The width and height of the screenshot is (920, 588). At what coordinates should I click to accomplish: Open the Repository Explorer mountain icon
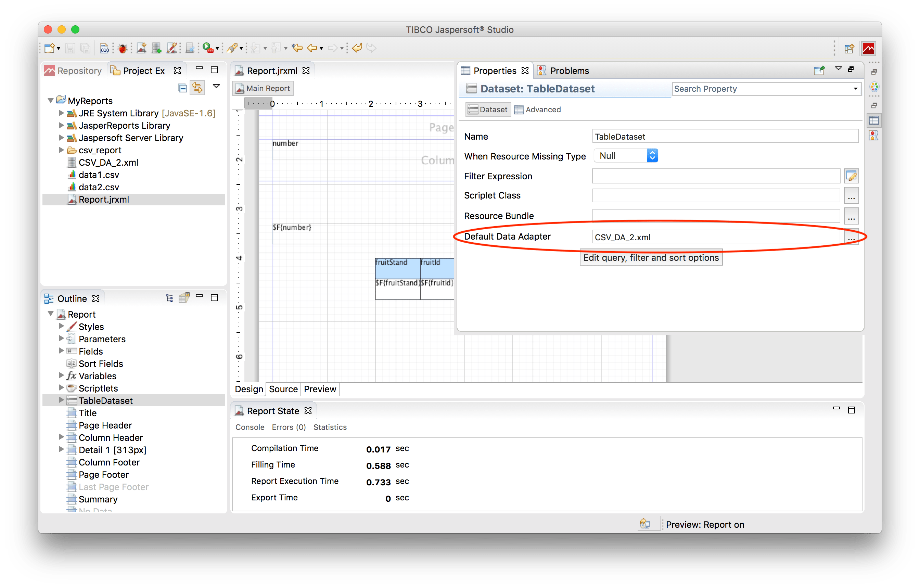[50, 70]
